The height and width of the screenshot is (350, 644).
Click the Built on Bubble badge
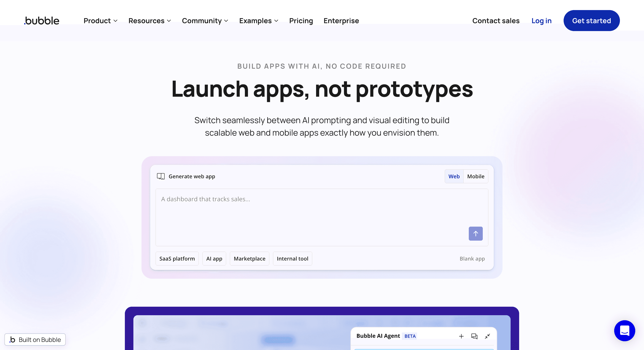pos(35,339)
